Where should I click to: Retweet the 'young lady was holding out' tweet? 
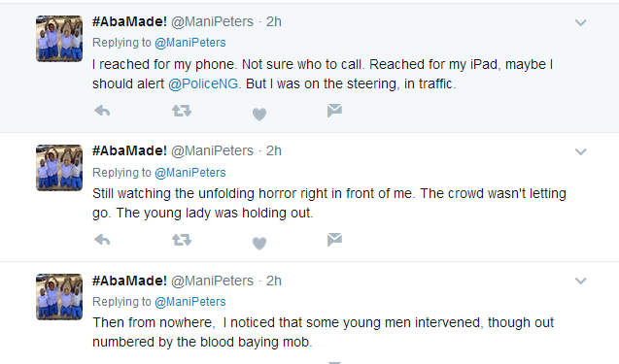click(x=182, y=240)
